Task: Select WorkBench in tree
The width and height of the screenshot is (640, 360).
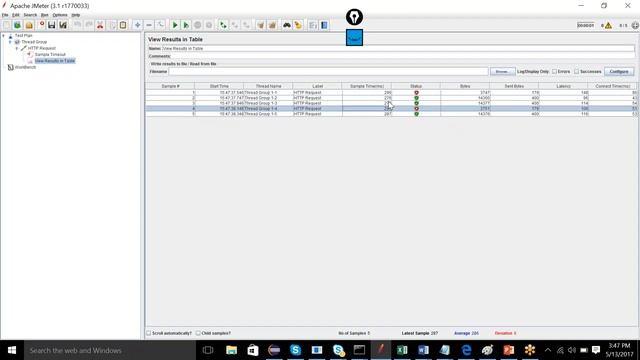Action: tap(25, 67)
